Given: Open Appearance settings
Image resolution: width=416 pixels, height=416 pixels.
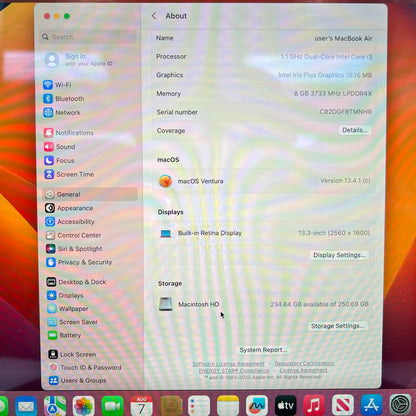Looking at the screenshot, I should point(69,208).
